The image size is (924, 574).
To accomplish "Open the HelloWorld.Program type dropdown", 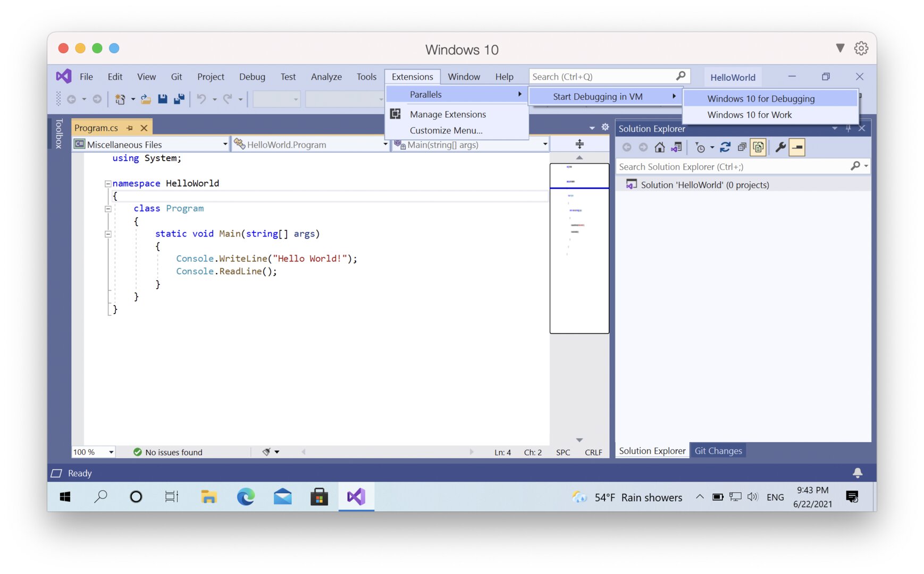I will [x=385, y=145].
